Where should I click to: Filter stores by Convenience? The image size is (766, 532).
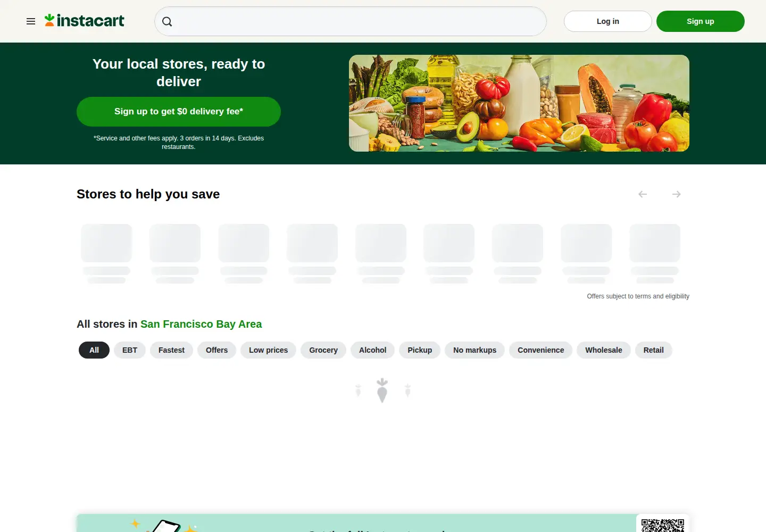pyautogui.click(x=540, y=350)
